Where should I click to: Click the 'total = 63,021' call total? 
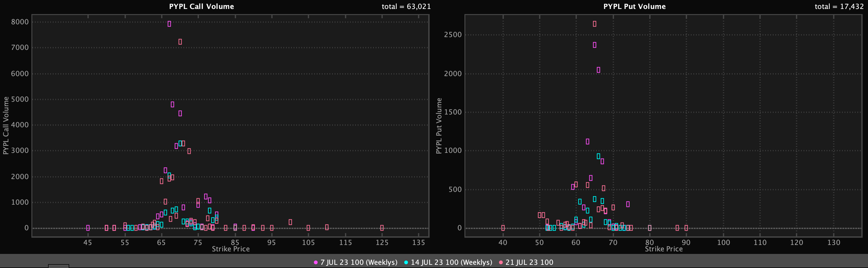coord(406,6)
